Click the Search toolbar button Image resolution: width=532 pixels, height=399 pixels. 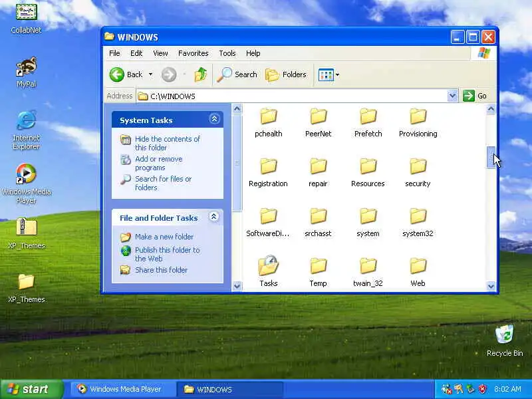tap(237, 74)
